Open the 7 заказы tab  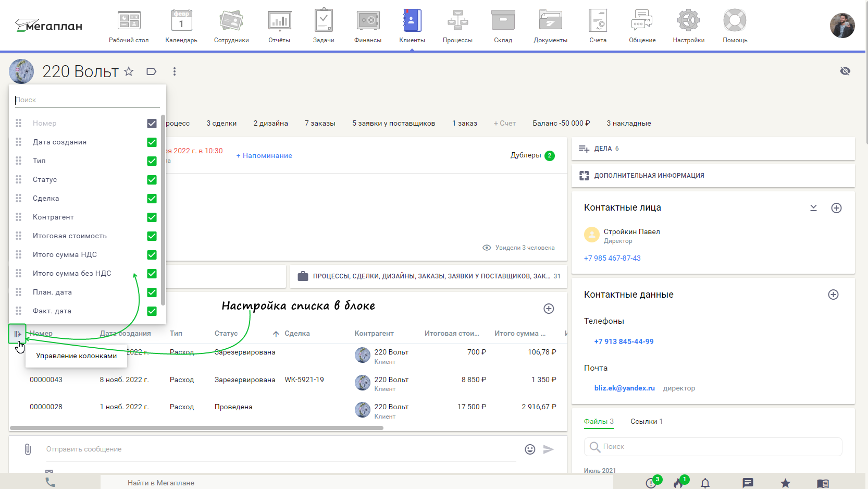click(x=320, y=124)
